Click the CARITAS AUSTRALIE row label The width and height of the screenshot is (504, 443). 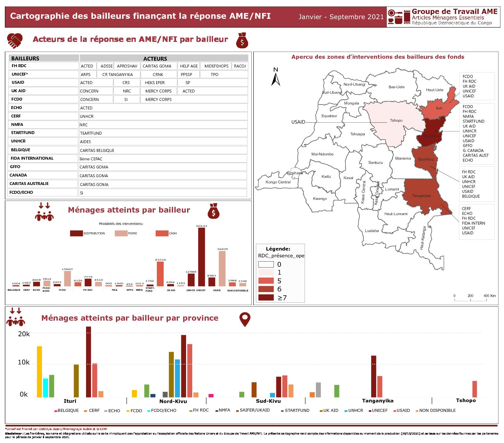[29, 184]
